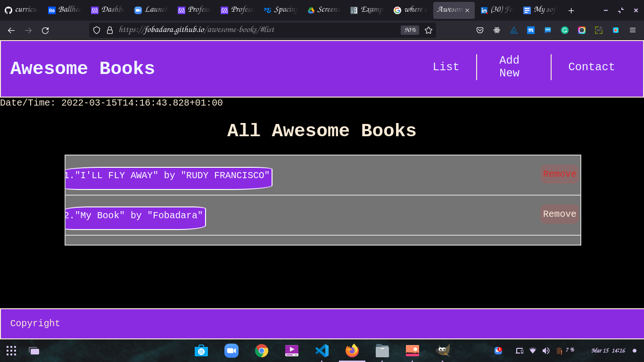The height and width of the screenshot is (362, 644).
Task: Close the Awesome Books browser tab
Action: [467, 10]
